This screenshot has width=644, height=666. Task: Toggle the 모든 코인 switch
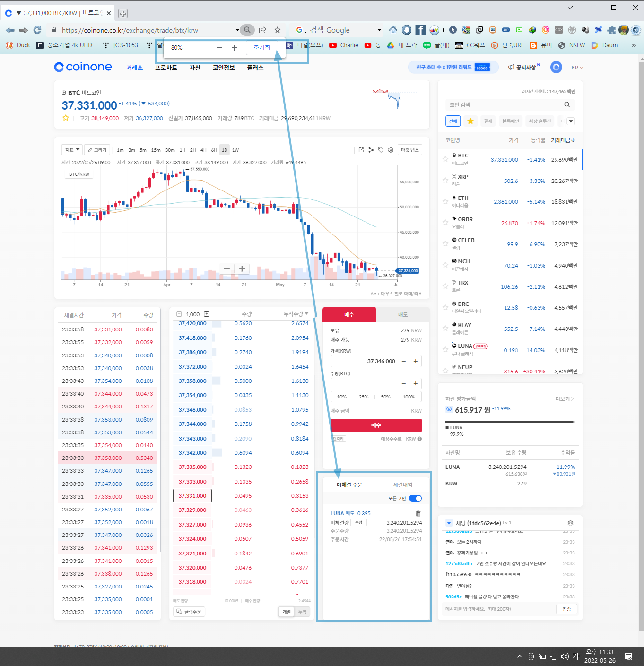pyautogui.click(x=415, y=498)
